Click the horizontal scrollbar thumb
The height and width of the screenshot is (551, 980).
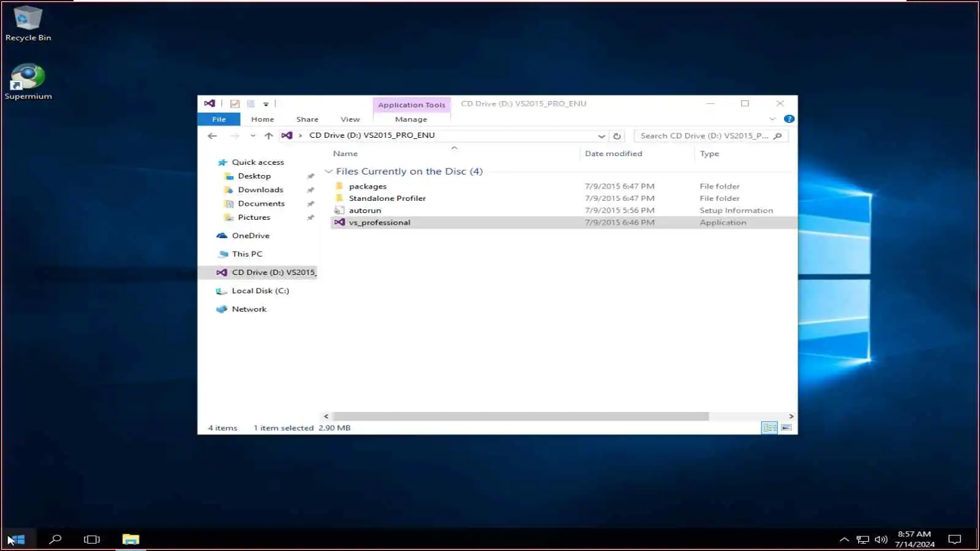click(x=520, y=416)
